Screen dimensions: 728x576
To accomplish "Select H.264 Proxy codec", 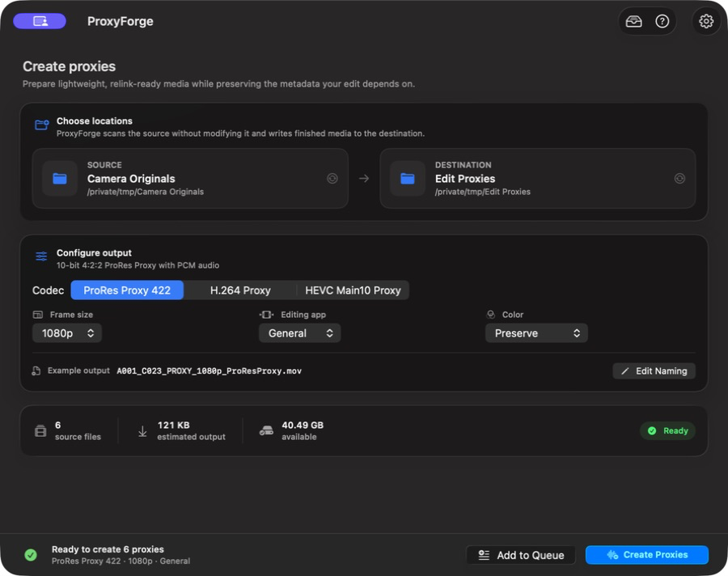I will coord(240,290).
